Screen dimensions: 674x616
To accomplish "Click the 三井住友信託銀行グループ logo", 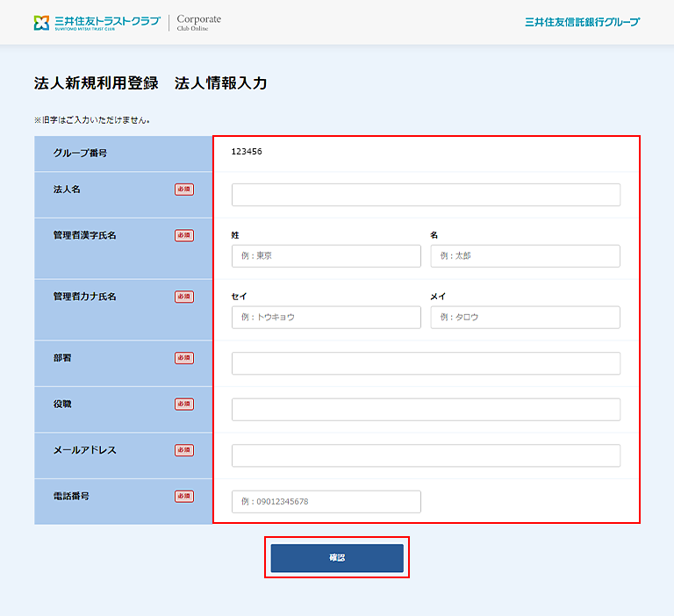I will pyautogui.click(x=582, y=22).
